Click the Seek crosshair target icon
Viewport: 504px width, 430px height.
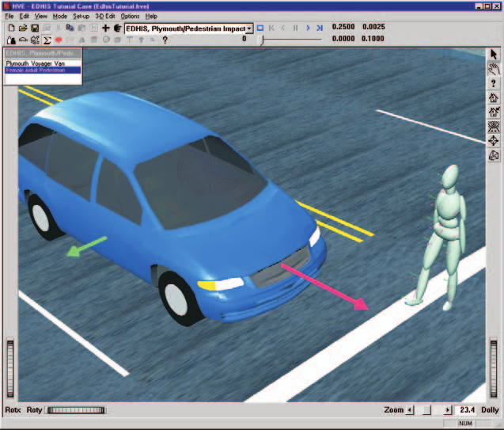pyautogui.click(x=494, y=141)
